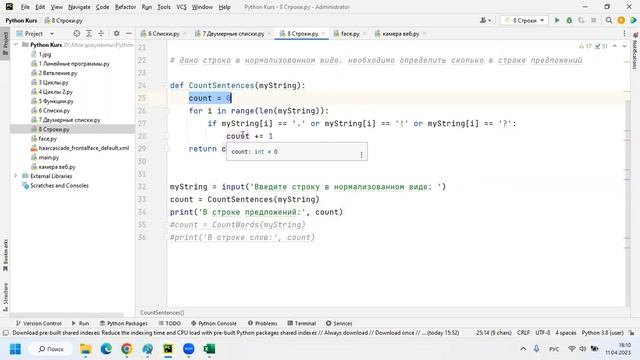This screenshot has height=360, width=640.
Task: Open File Explorer from taskbar
Action: pos(86,349)
